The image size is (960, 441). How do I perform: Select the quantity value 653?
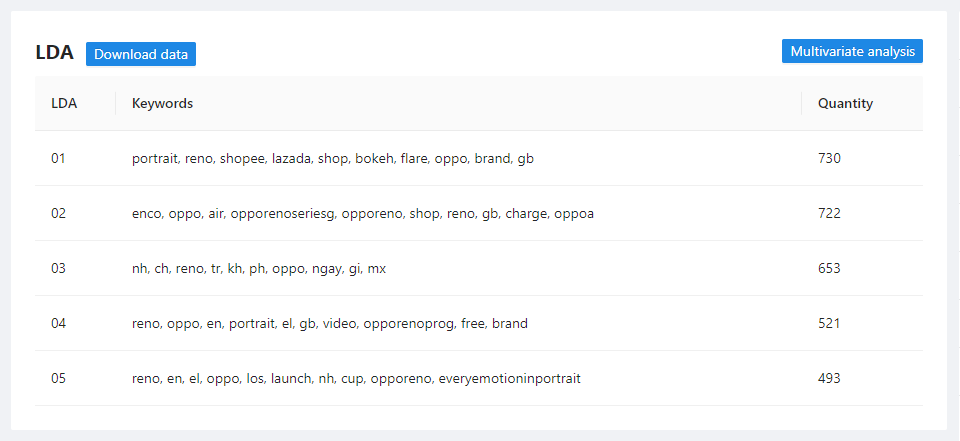(x=829, y=268)
